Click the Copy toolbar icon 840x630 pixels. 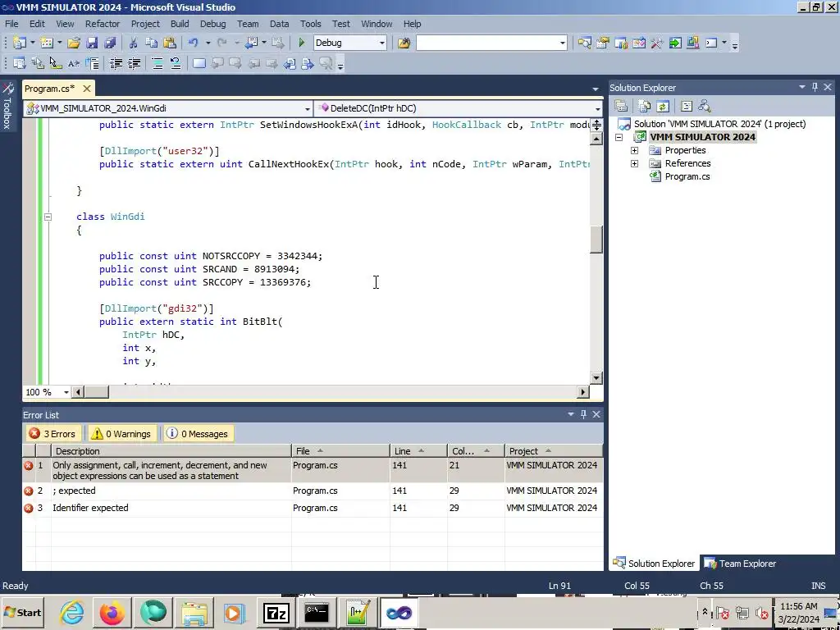click(x=152, y=43)
